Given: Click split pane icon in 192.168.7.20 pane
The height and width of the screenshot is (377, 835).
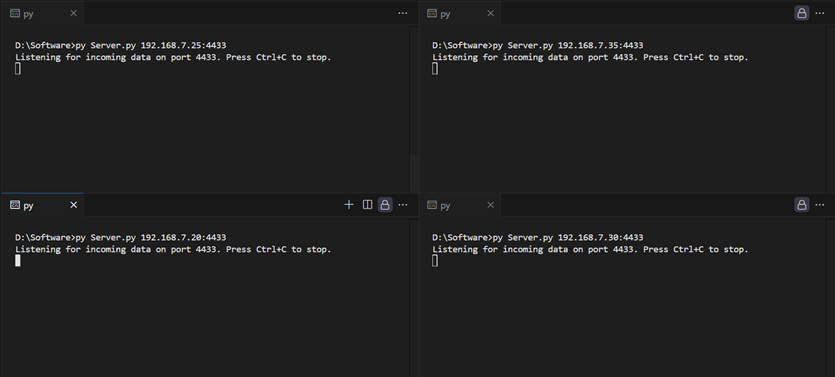Looking at the screenshot, I should 367,204.
